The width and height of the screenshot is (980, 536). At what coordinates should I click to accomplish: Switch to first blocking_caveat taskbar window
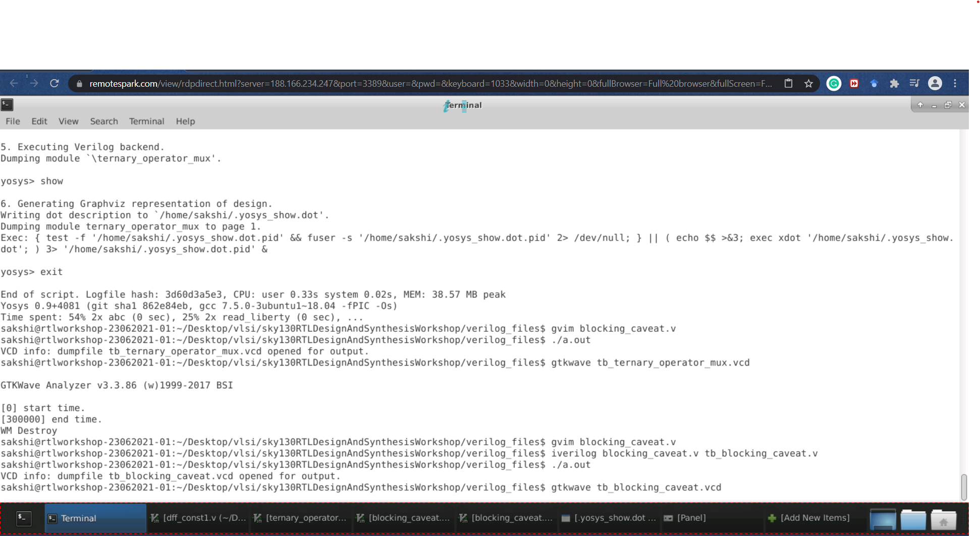point(403,518)
